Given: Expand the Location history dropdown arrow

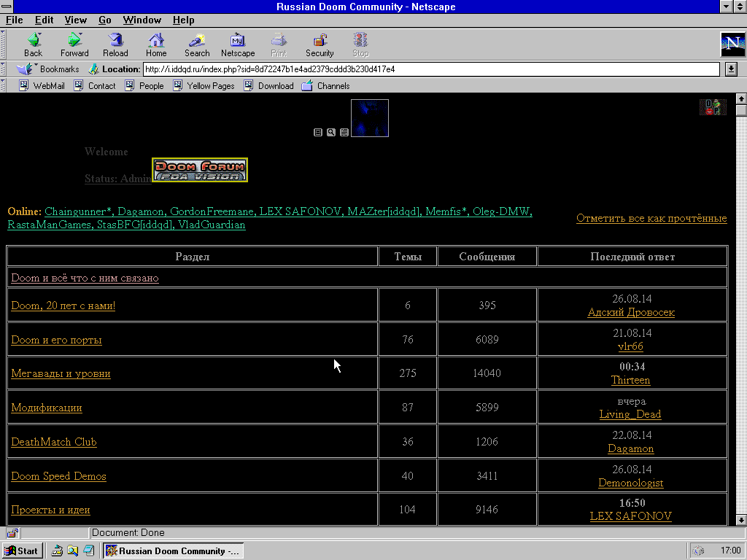Looking at the screenshot, I should pyautogui.click(x=731, y=69).
